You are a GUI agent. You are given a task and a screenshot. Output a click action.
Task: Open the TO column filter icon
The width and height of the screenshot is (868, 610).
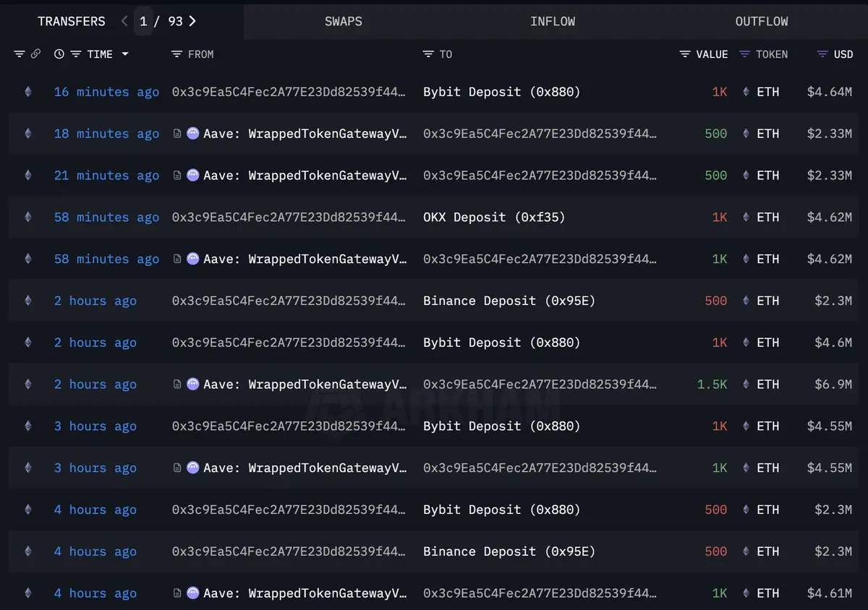[427, 54]
